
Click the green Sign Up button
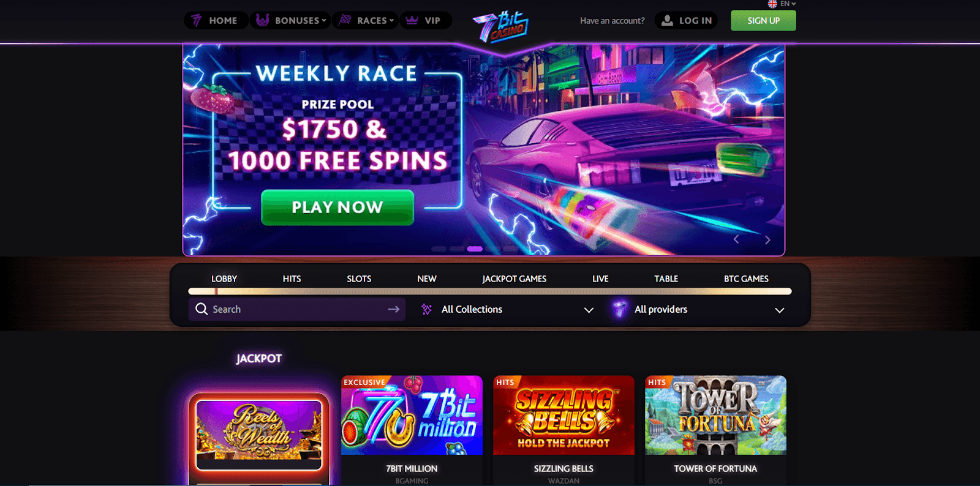pos(763,20)
